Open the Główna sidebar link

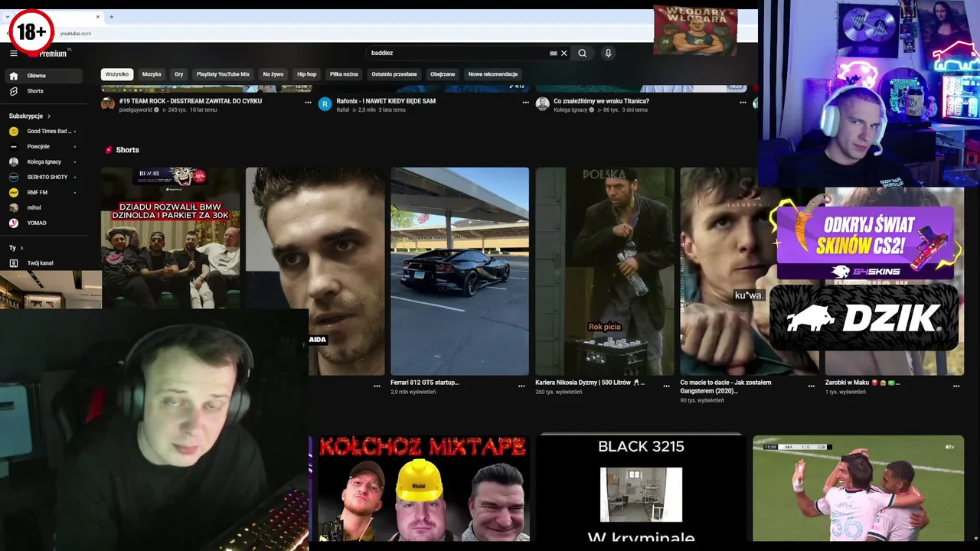point(44,76)
